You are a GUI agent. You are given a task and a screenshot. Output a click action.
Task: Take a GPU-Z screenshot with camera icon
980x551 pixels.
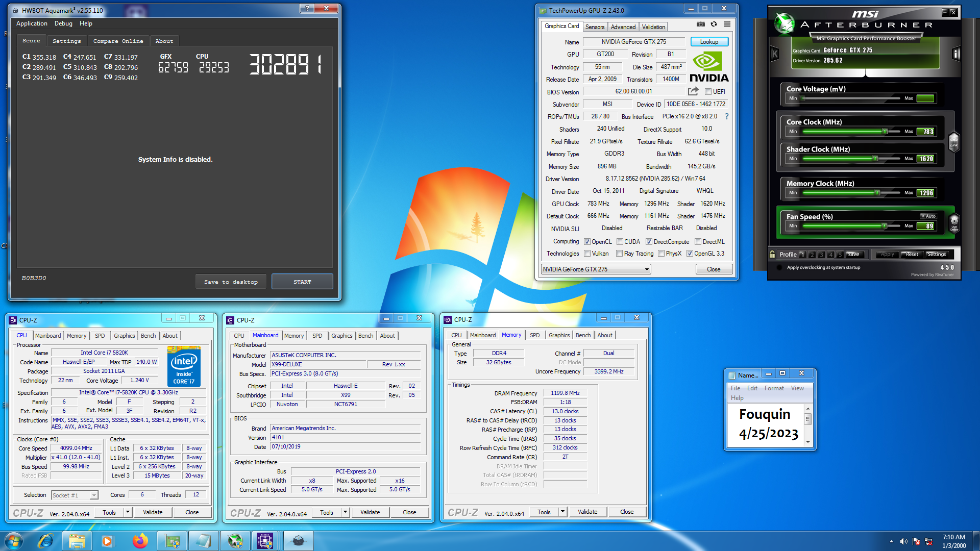701,24
